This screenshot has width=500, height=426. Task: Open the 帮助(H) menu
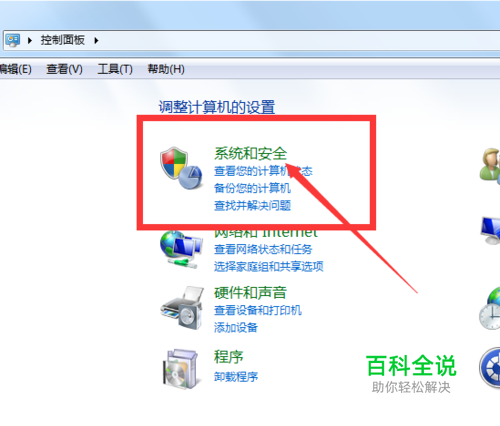(166, 69)
